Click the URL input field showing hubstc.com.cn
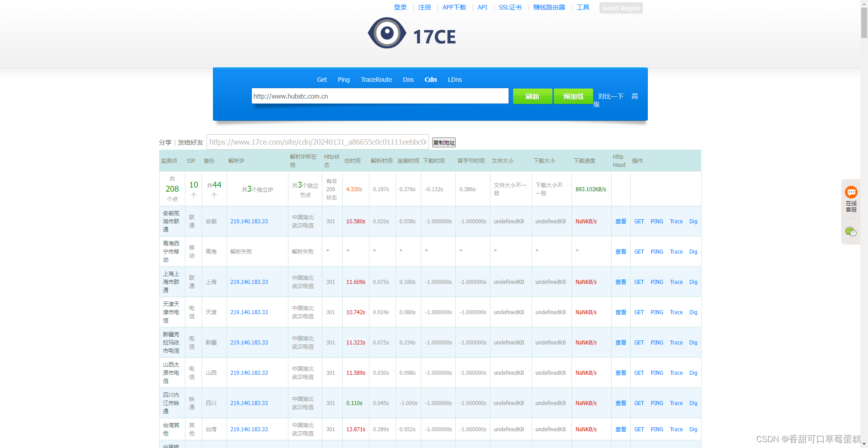This screenshot has height=448, width=868. click(380, 96)
